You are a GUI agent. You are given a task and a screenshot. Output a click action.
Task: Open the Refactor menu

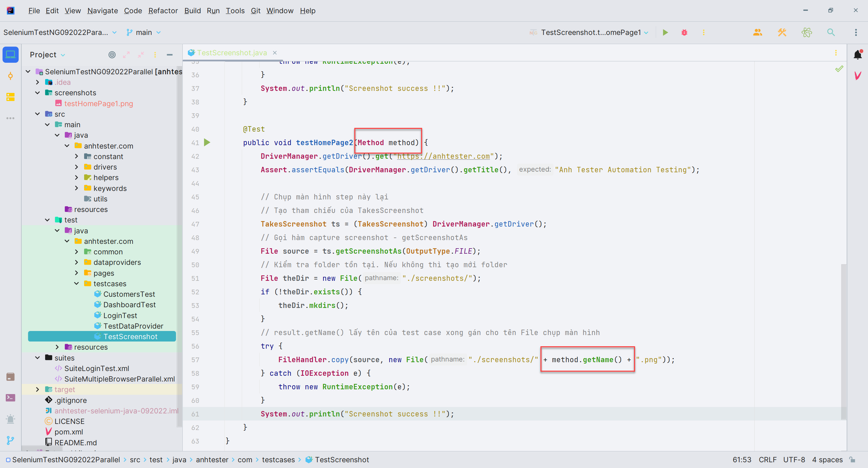pos(163,11)
